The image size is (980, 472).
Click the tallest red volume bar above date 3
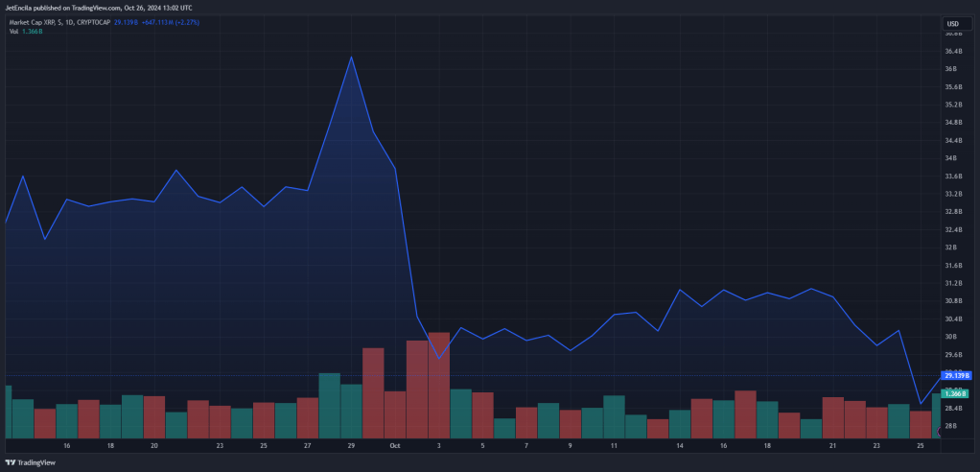pos(439,385)
